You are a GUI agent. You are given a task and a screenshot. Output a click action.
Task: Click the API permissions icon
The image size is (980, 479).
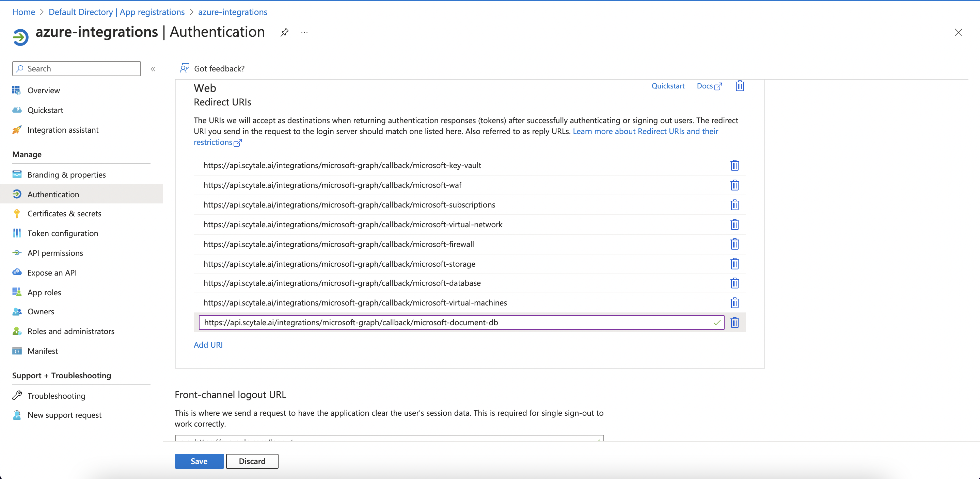point(17,253)
